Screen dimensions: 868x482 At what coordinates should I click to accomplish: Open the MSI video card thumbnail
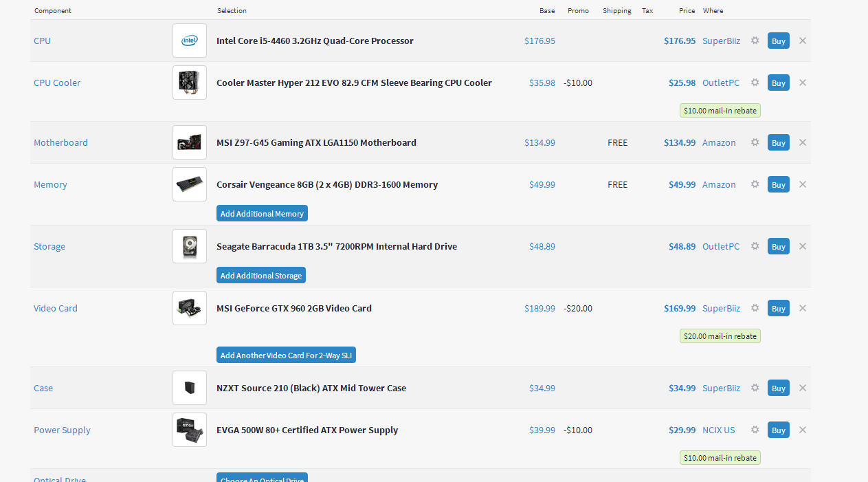click(190, 308)
